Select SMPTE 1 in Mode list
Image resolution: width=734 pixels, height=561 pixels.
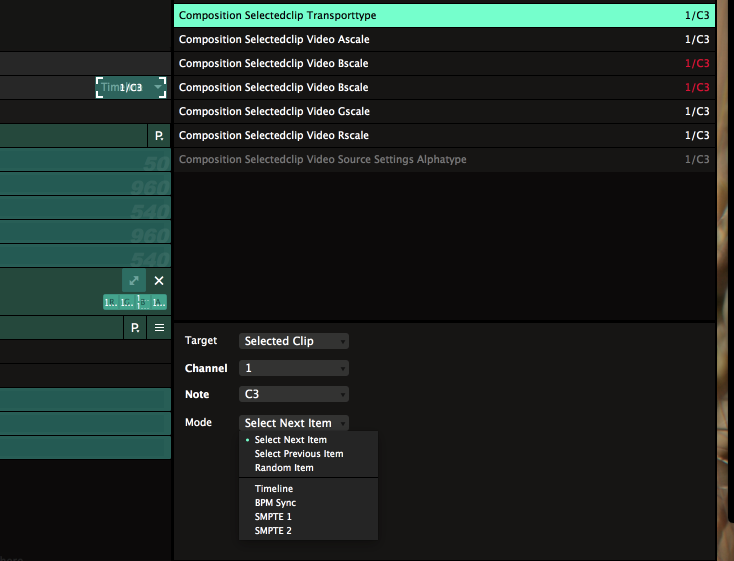[x=273, y=517]
